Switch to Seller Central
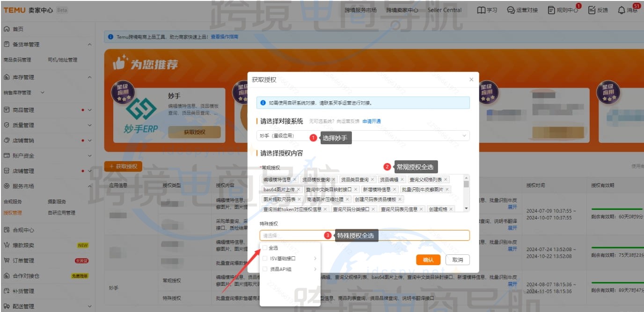The width and height of the screenshot is (644, 312). pos(444,9)
